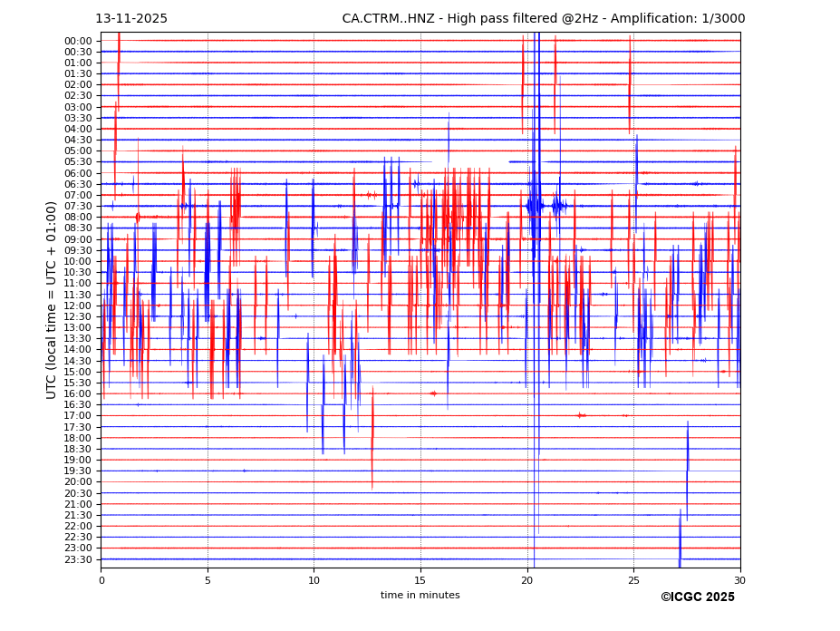This screenshot has height=631, width=840.
Task: Select the 10 minute tick label
Action: [314, 580]
